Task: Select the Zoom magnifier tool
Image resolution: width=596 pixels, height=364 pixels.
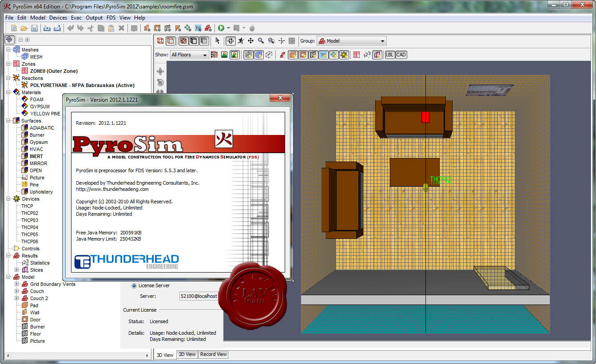Action: pos(261,41)
